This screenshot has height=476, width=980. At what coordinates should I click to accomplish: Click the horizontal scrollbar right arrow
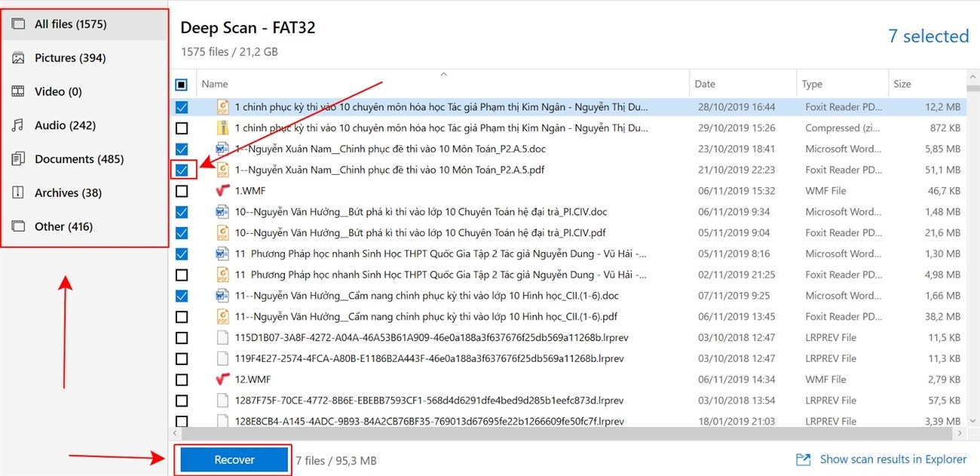(960, 434)
